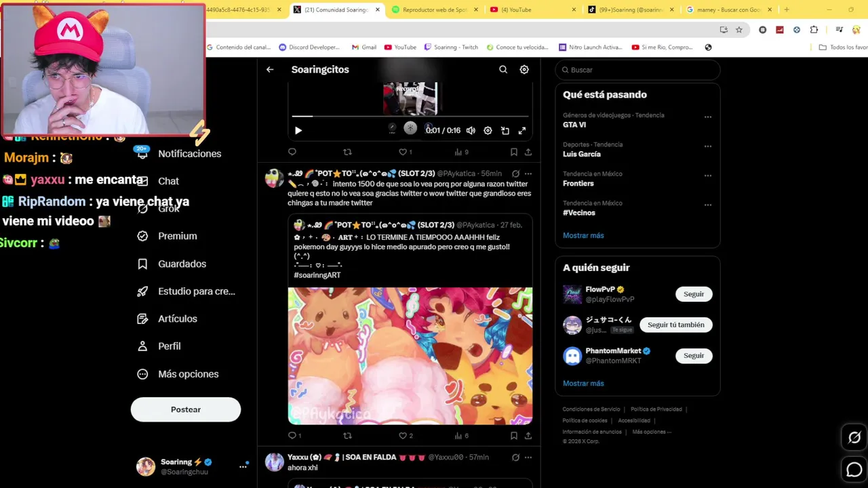Open a new browser tab
Viewport: 868px width, 488px height.
[x=787, y=9]
